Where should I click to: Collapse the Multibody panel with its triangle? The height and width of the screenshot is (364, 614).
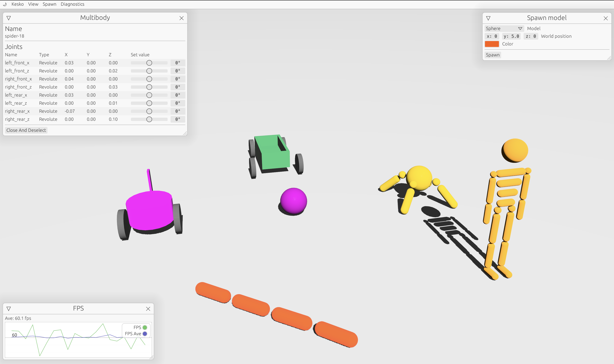tap(9, 18)
